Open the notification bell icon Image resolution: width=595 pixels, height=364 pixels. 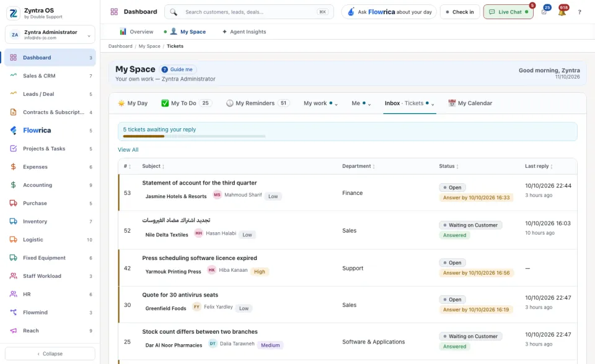[x=562, y=12]
